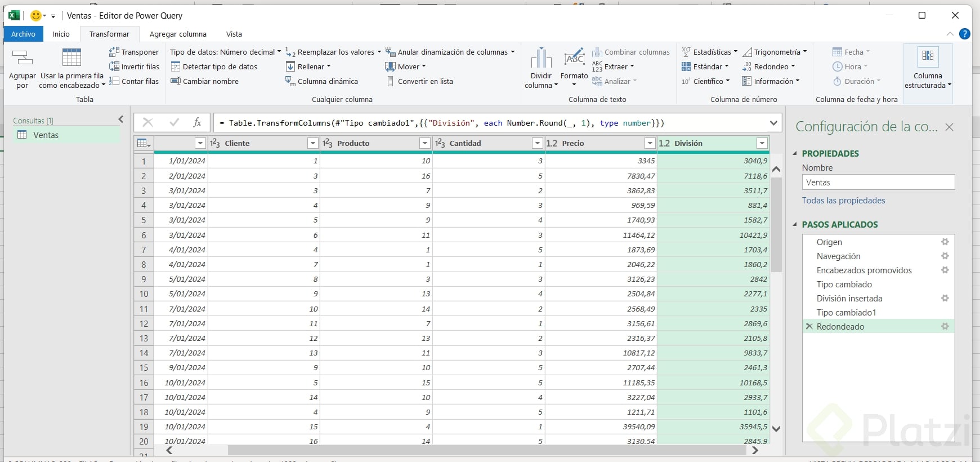Viewport: 980px width, 462px height.
Task: Open filter dropdown for Precio column
Action: [650, 143]
